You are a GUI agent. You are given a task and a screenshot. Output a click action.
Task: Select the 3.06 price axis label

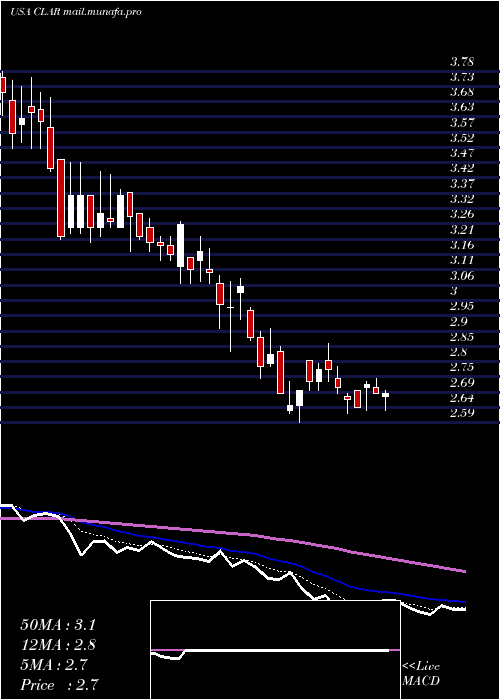point(462,275)
